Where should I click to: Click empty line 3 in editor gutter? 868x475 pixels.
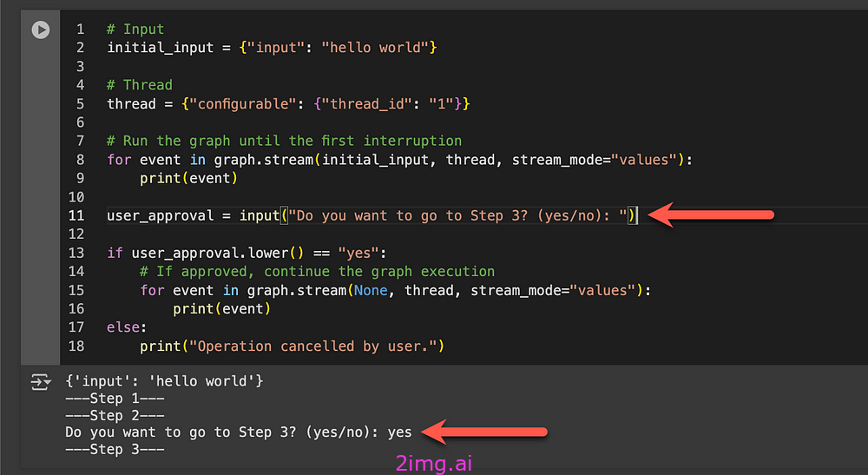(x=80, y=67)
